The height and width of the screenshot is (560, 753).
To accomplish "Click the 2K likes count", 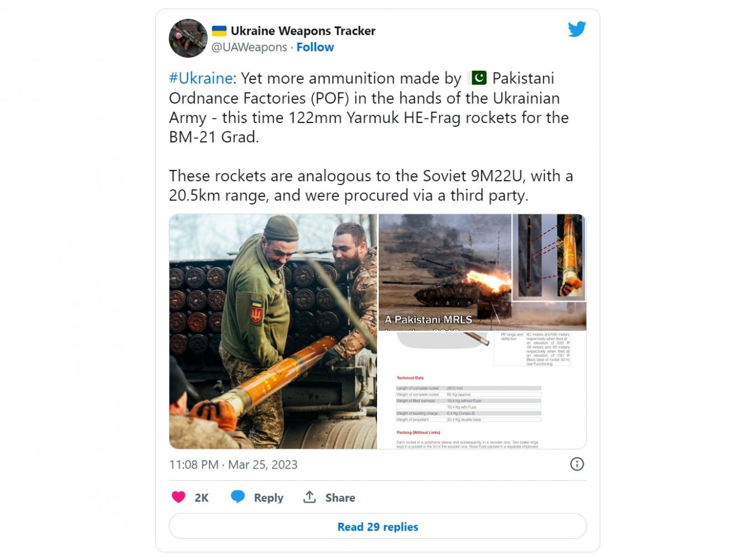I will coord(202,497).
